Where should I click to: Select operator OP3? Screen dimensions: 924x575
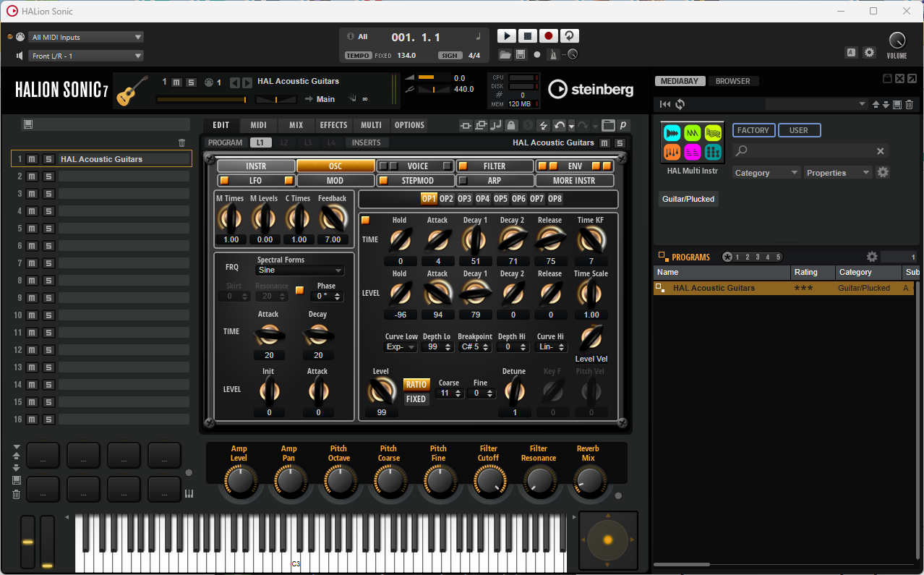point(464,199)
